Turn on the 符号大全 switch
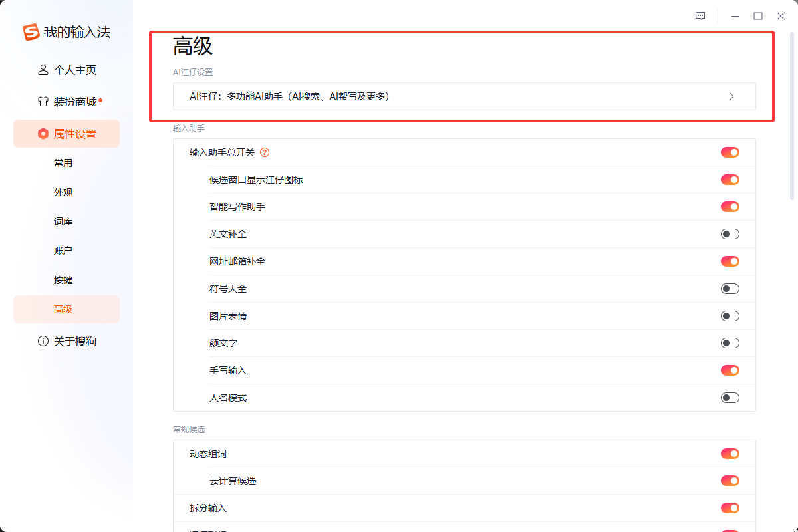Screen dimensions: 798x532 730,289
